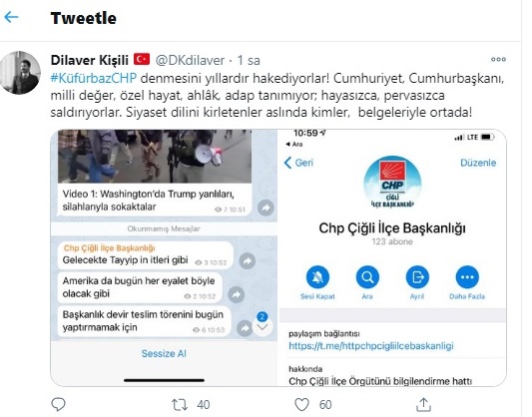
Task: Click the reply speech bubble icon
Action: tap(58, 404)
